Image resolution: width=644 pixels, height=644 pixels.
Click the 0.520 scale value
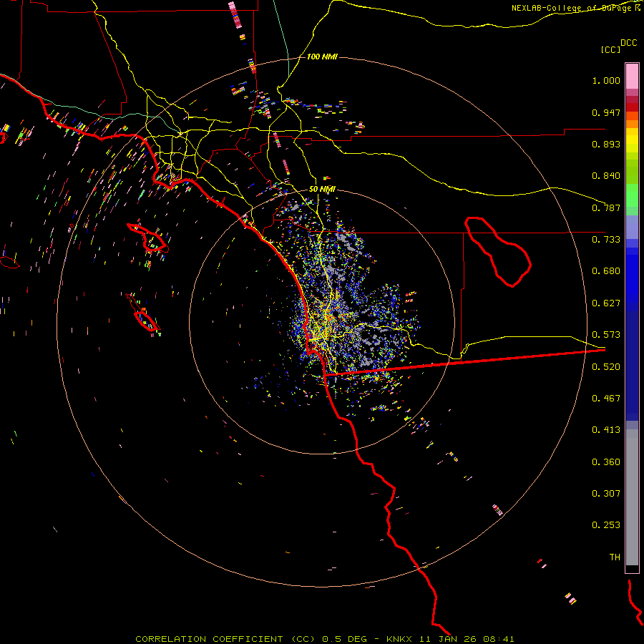606,367
